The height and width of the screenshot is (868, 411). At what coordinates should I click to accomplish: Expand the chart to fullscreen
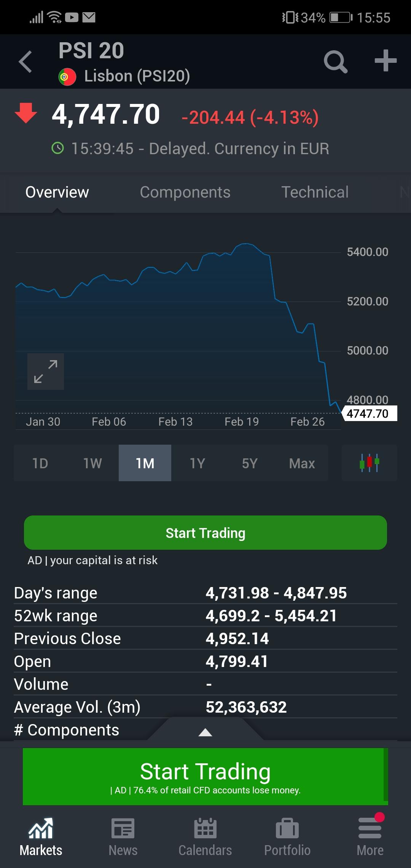tap(46, 372)
